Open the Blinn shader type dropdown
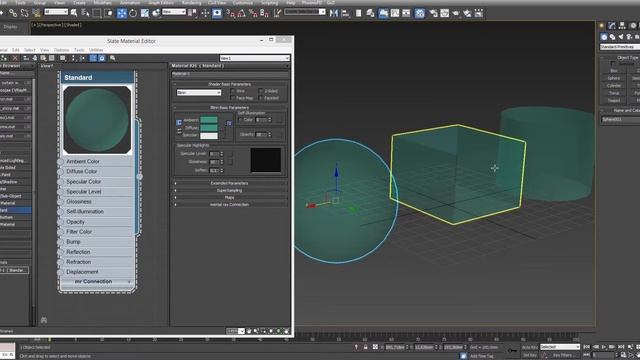This screenshot has height=360, width=640. click(x=199, y=93)
